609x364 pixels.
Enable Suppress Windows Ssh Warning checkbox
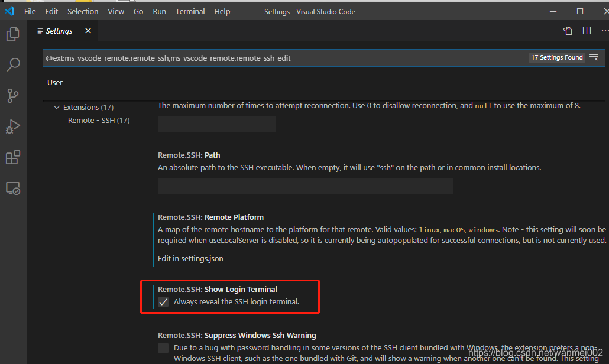click(163, 348)
